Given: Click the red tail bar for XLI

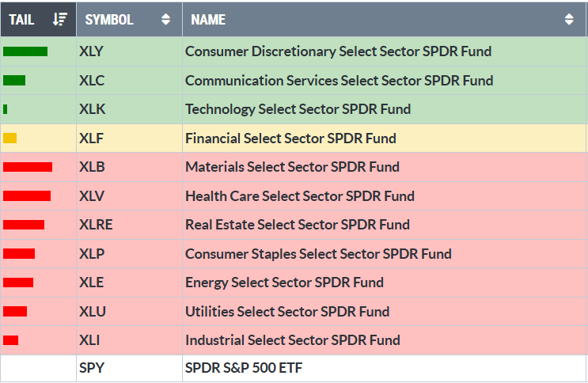Looking at the screenshot, I should (11, 340).
